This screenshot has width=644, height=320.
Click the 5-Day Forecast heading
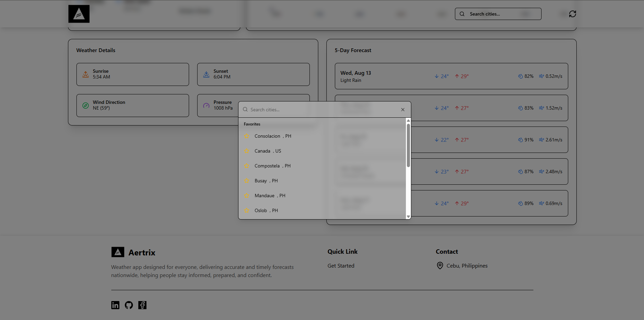coord(353,50)
